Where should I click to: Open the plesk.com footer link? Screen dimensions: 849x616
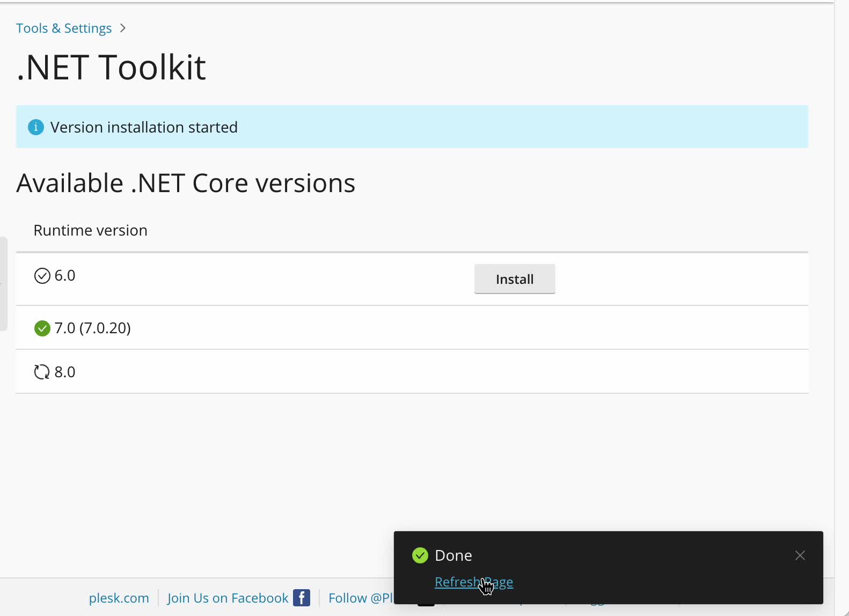pyautogui.click(x=119, y=598)
